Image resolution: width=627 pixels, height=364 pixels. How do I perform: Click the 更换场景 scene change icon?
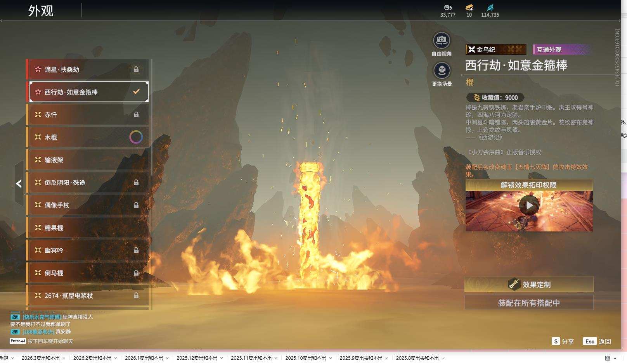(x=442, y=71)
